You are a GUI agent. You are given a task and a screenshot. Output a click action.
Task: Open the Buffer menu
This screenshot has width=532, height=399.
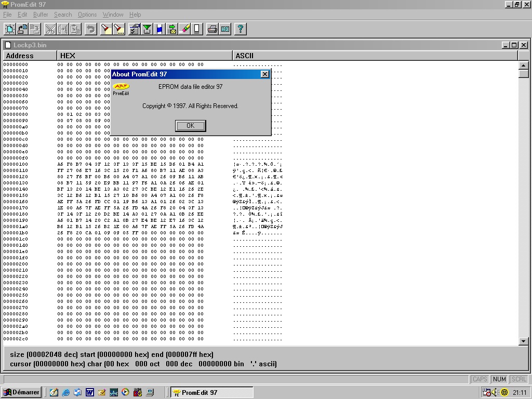tap(41, 15)
